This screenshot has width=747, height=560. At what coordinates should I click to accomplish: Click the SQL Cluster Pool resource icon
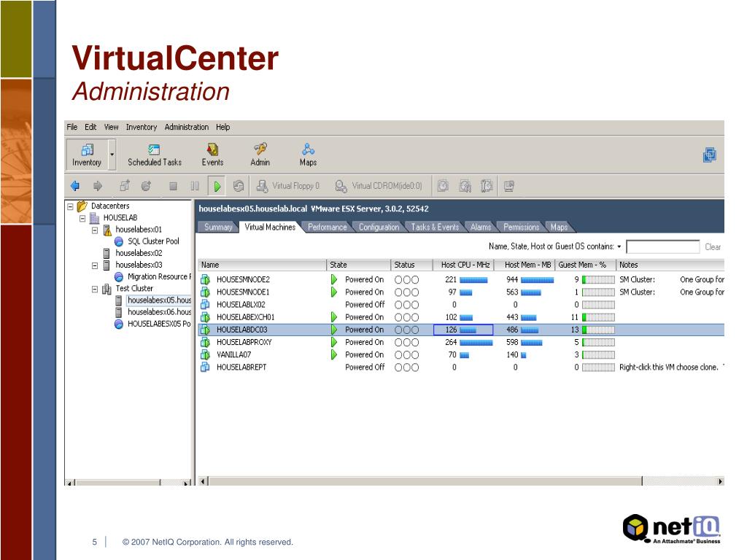pos(119,241)
